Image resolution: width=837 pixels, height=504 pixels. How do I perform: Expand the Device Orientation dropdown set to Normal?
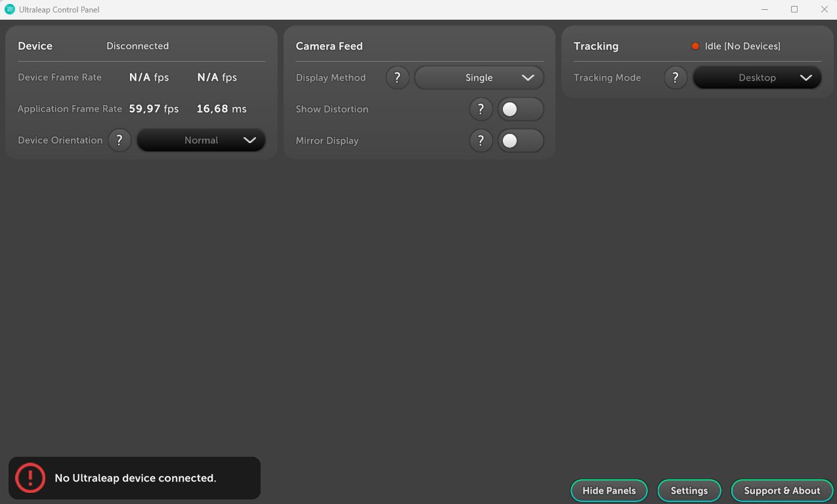coord(201,140)
